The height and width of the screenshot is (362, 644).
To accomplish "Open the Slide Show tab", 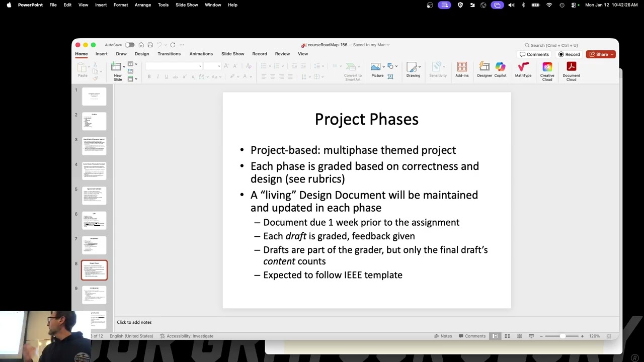I will point(233,54).
